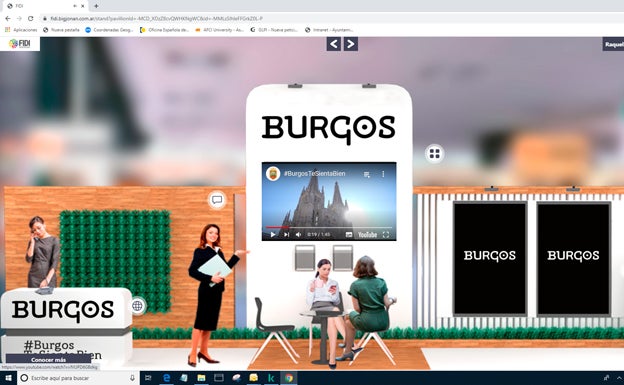Viewport: 624px width, 385px height.
Task: Open the video more options menu
Action: click(x=383, y=174)
